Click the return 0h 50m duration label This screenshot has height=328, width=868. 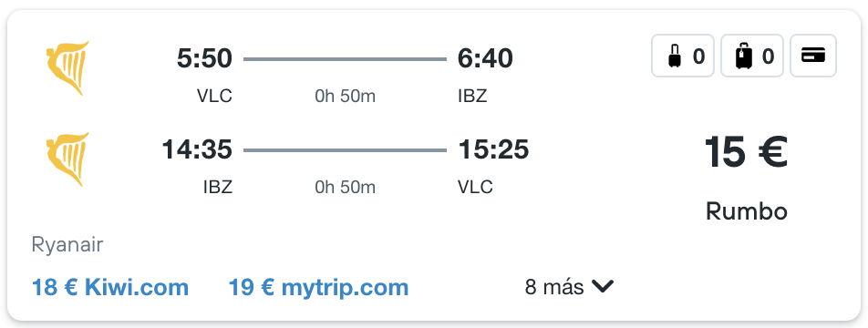[345, 188]
